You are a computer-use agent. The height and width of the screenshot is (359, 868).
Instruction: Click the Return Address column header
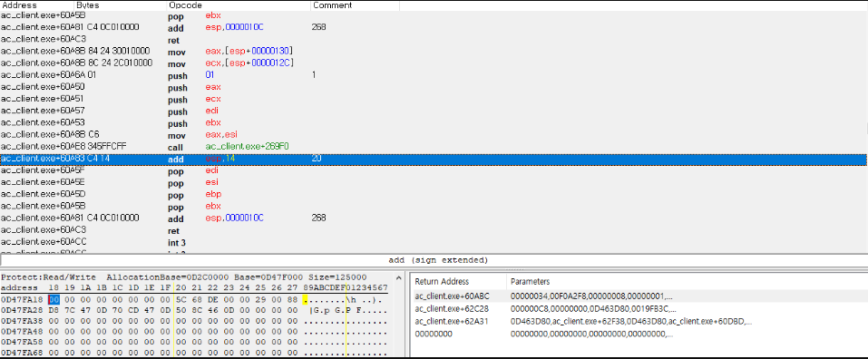tap(442, 282)
